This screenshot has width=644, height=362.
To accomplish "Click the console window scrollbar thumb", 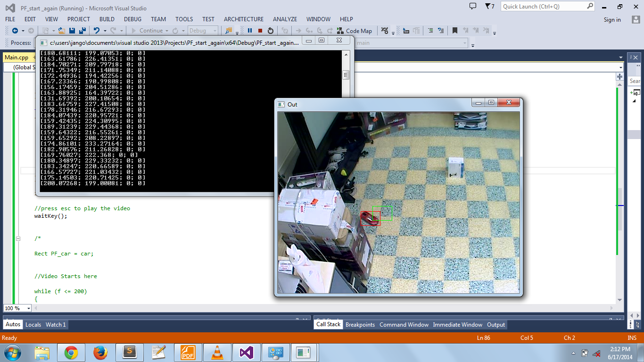I will [346, 75].
